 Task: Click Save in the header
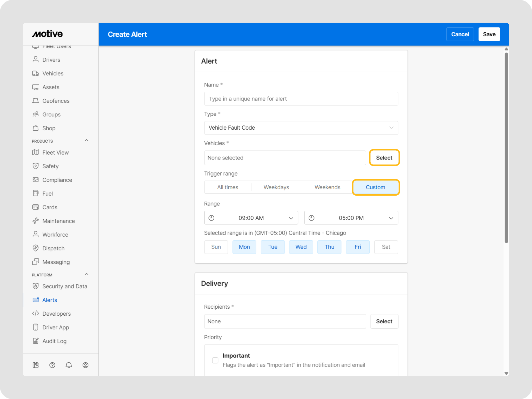489,34
